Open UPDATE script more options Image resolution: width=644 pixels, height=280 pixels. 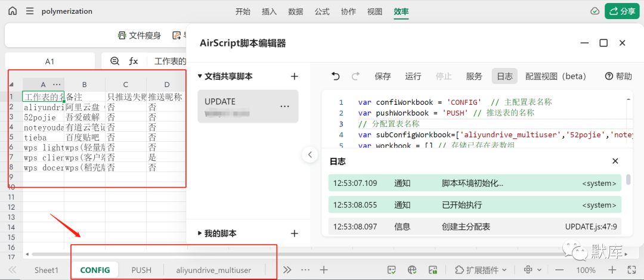(x=284, y=106)
